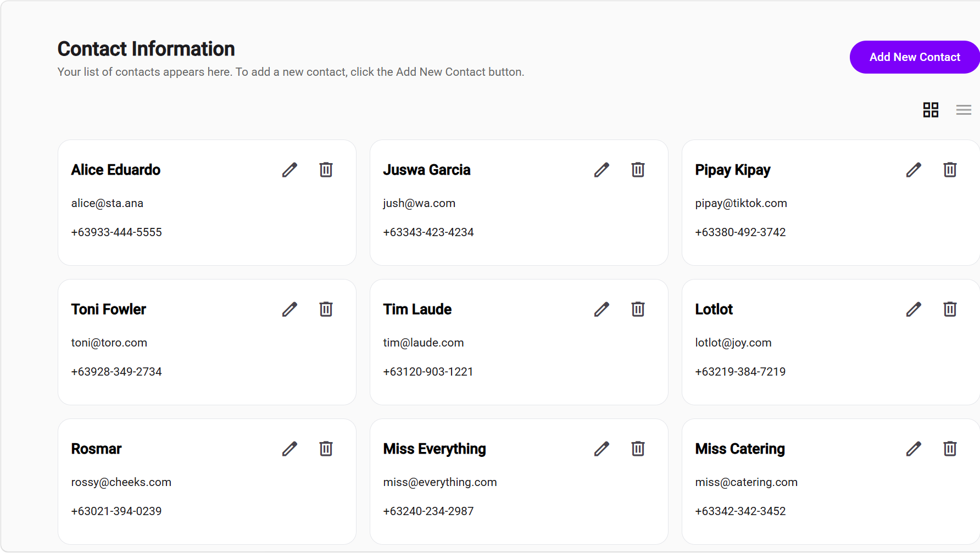Click the tim@laude.com email

[x=424, y=343]
